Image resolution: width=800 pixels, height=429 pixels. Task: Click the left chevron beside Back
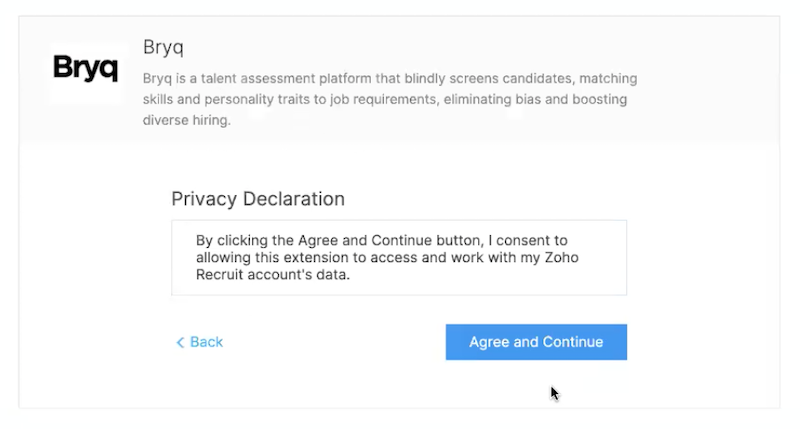tap(180, 342)
